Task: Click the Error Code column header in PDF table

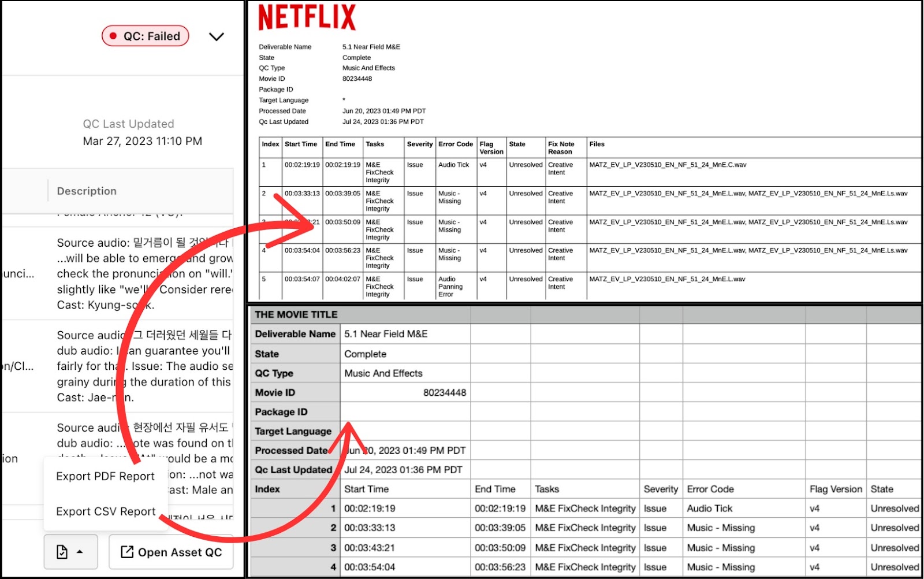Action: pos(456,144)
